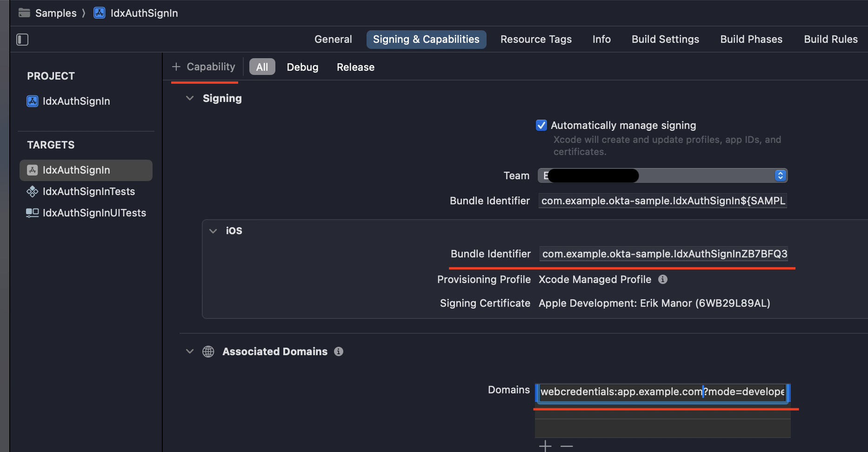Screen dimensions: 868x452
Task: Click the Signing Certificate label
Action: click(x=485, y=303)
